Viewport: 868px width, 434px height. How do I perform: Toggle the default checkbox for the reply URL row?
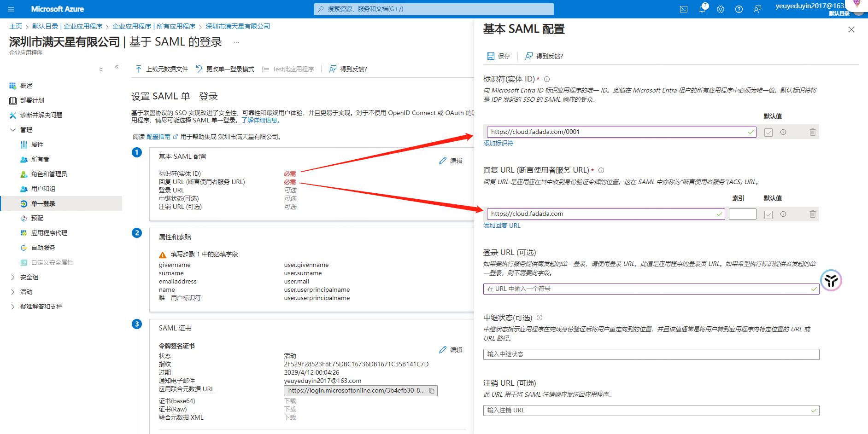tap(768, 214)
